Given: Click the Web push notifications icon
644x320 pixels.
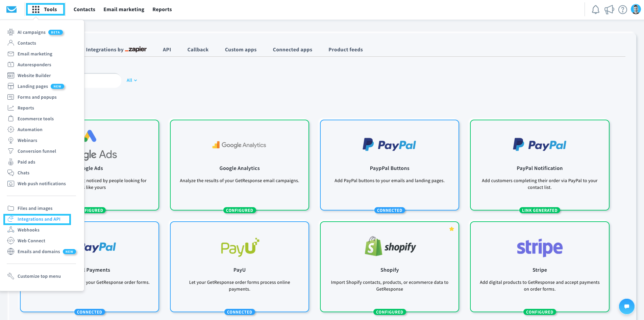Looking at the screenshot, I should coord(11,183).
